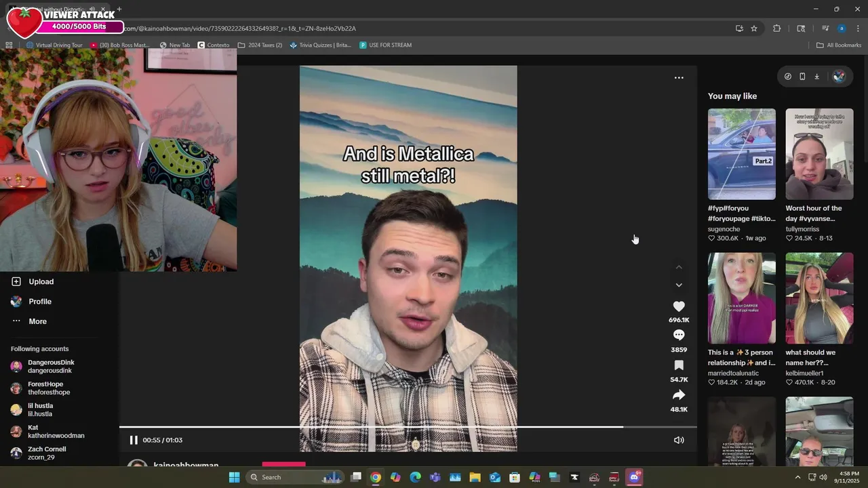This screenshot has height=488, width=868.
Task: Open Microsoft Edge from the taskbar
Action: click(416, 477)
